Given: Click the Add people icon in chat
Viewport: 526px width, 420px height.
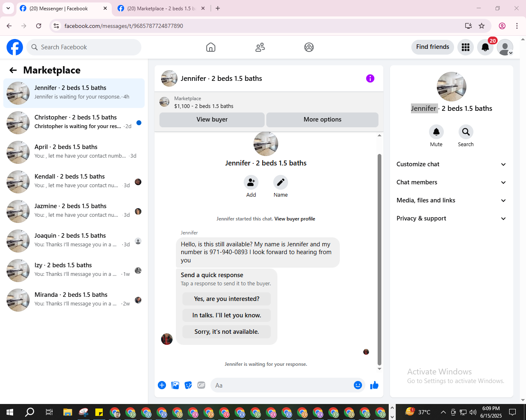Looking at the screenshot, I should coord(251,182).
